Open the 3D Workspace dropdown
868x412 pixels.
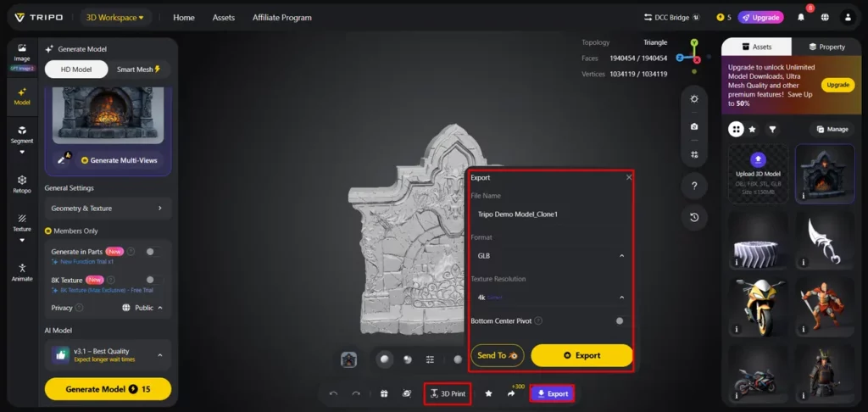(x=115, y=18)
